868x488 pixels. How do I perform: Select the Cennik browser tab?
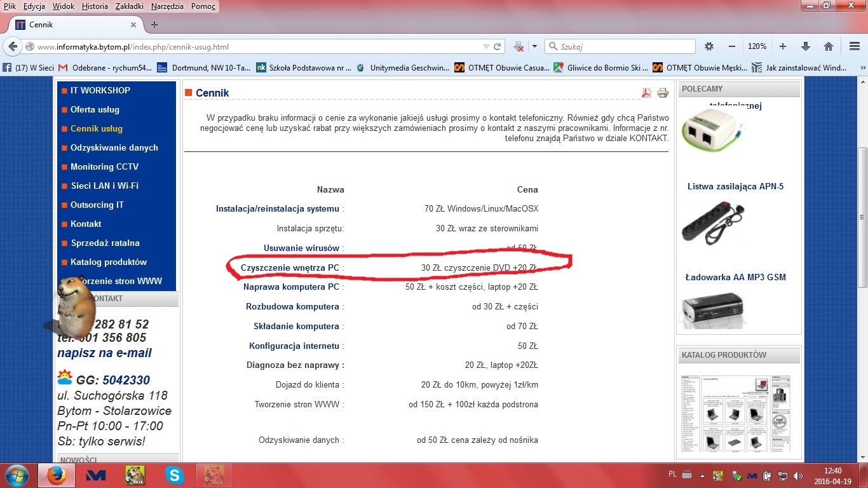75,25
